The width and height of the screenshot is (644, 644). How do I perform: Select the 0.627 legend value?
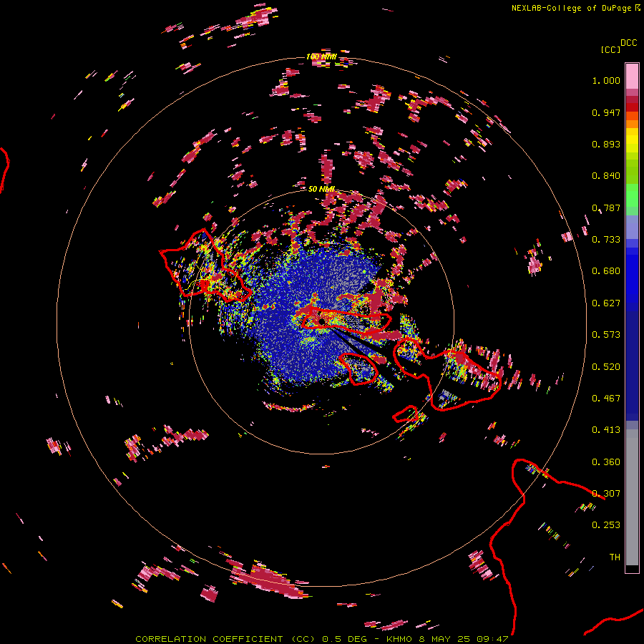pos(606,303)
